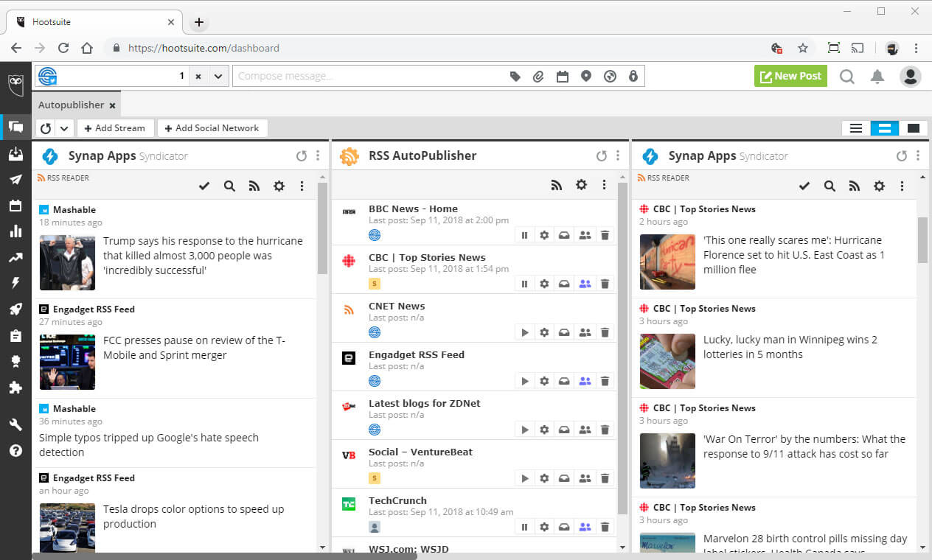This screenshot has width=932, height=560.
Task: Search in the left Synap Apps stream
Action: 229,186
